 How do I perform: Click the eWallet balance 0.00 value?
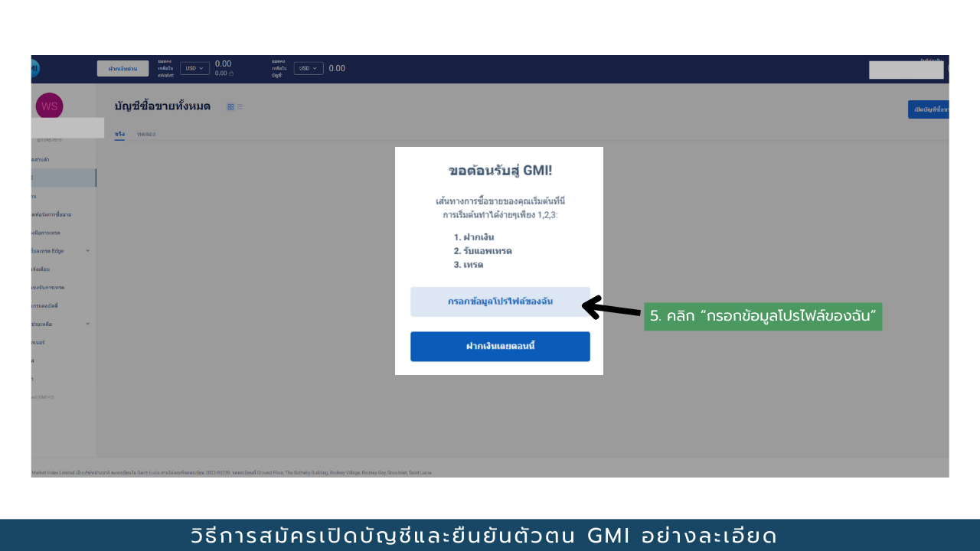223,64
